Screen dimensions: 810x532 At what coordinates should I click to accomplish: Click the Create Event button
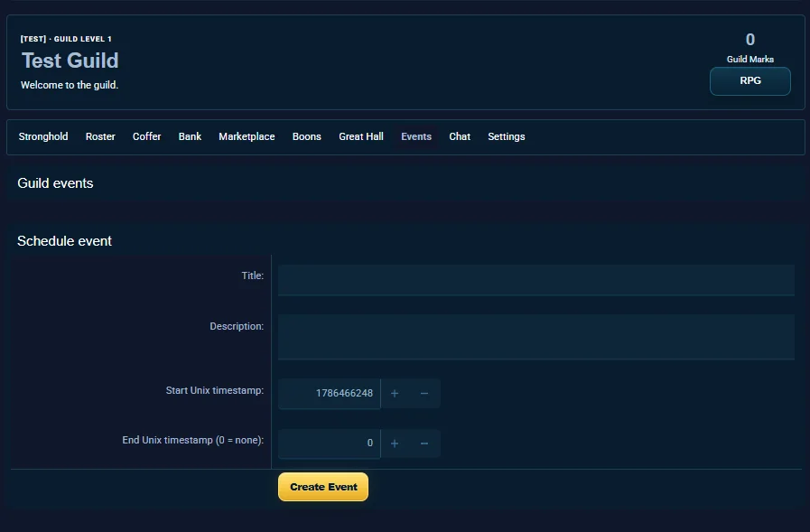(x=323, y=487)
